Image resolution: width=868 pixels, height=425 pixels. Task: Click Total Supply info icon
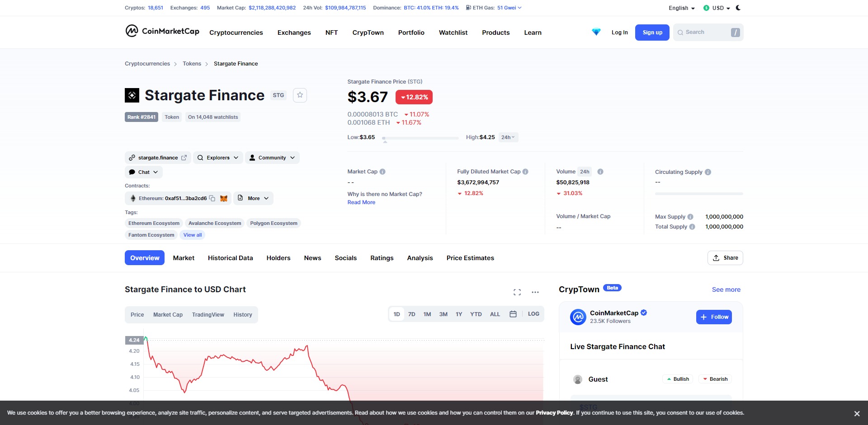point(692,227)
